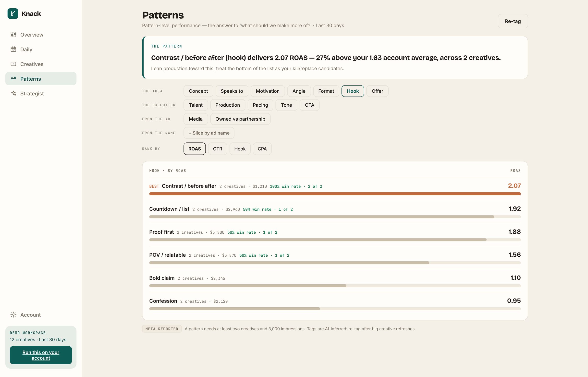Click Run this on your account

41,355
